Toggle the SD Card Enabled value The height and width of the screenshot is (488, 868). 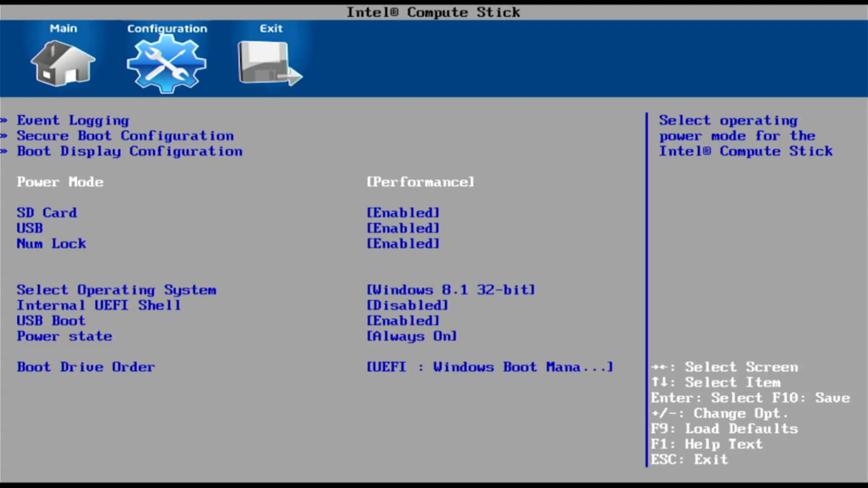(403, 213)
